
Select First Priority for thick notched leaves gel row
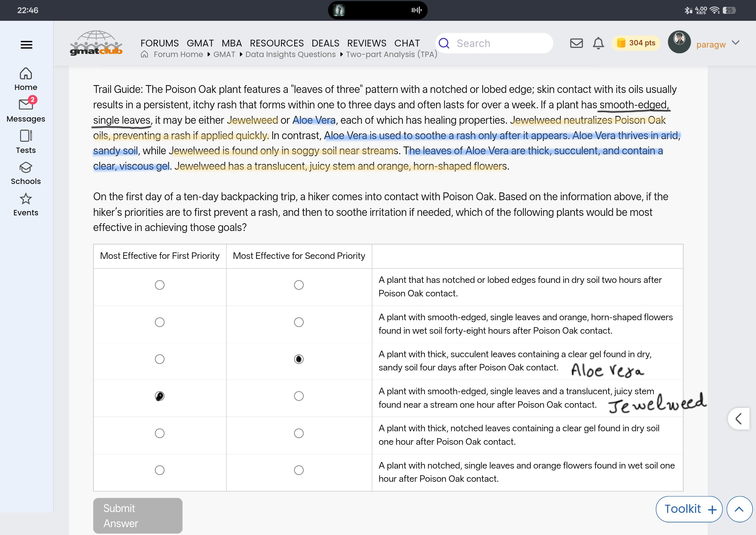coord(160,433)
